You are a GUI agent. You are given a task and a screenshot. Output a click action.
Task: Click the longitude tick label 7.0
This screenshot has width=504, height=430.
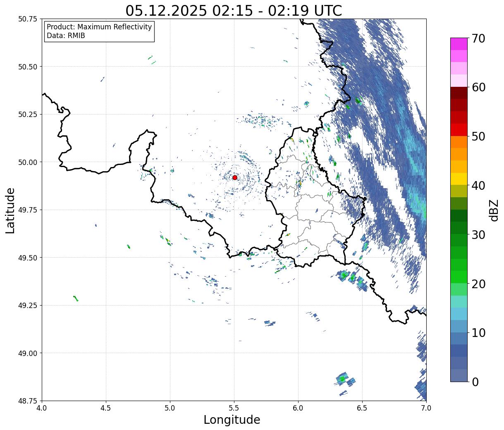[426, 408]
